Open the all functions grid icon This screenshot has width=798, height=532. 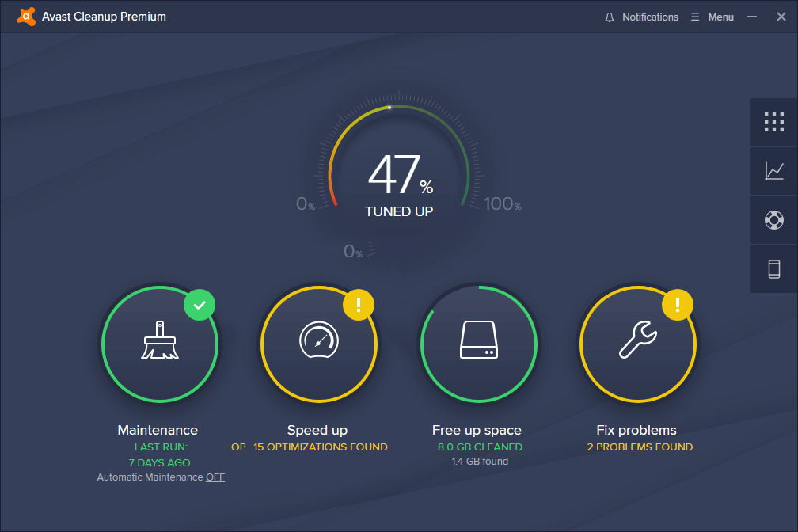point(774,122)
